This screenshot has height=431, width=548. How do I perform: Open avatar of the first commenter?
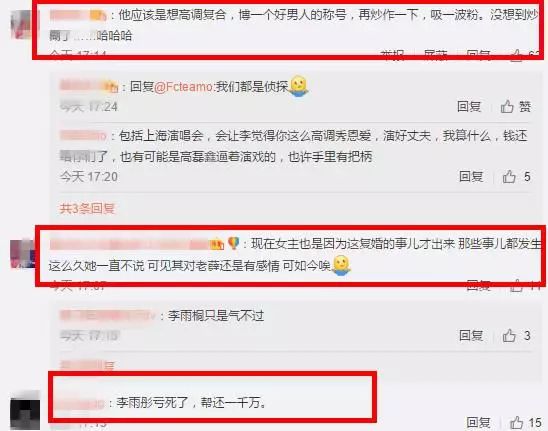click(23, 24)
